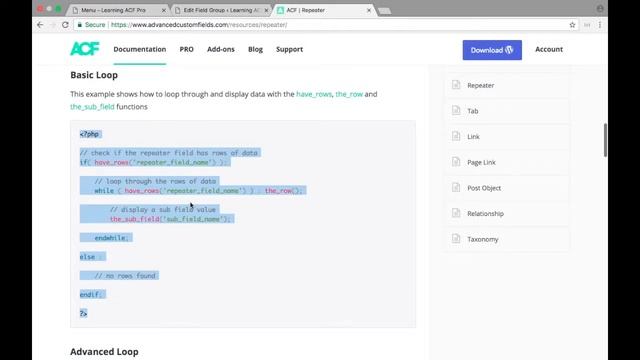The image size is (640, 360).
Task: Click the Tab field document icon
Action: 456,111
